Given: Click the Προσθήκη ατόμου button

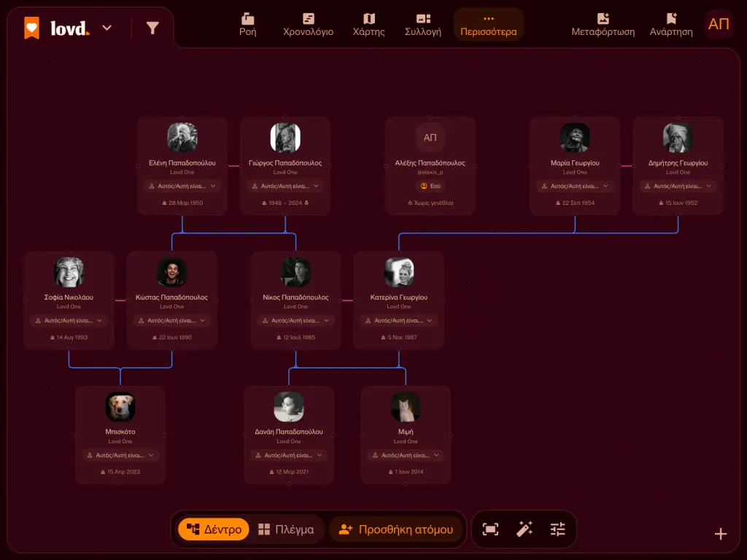Looking at the screenshot, I should 396,529.
